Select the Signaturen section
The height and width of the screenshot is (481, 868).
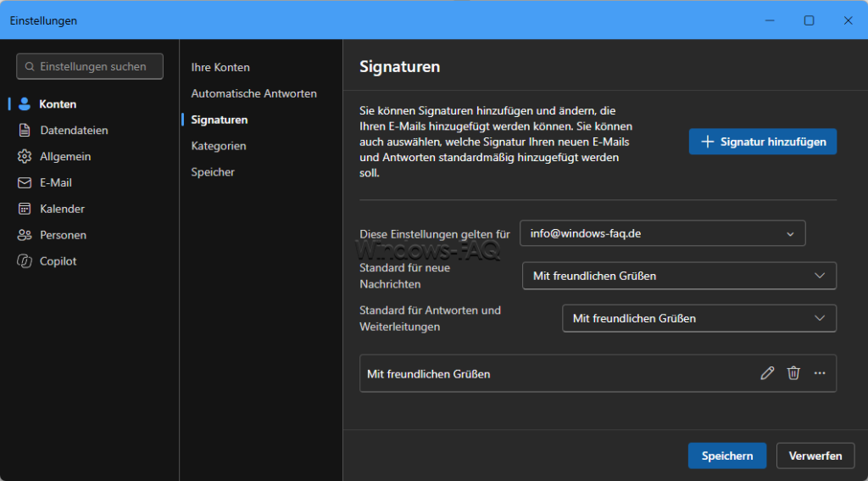(x=220, y=120)
